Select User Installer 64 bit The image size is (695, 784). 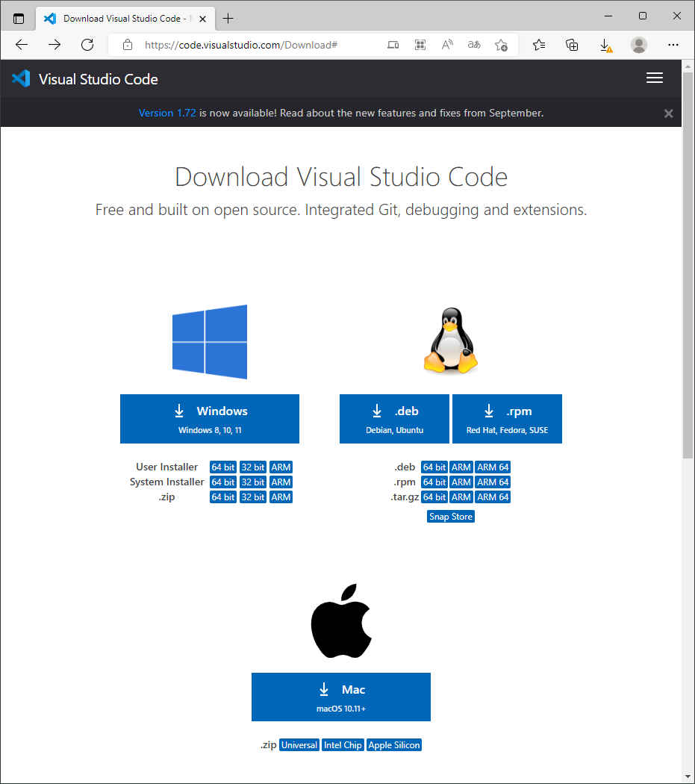(223, 467)
